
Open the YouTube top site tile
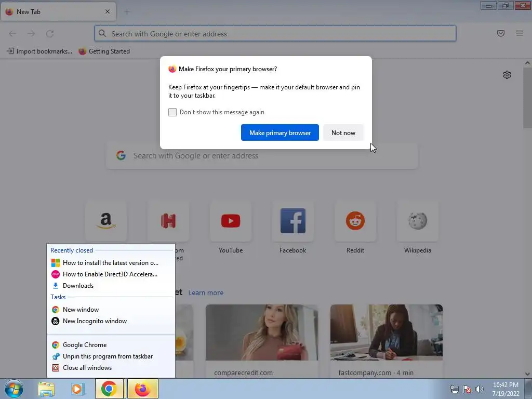pyautogui.click(x=231, y=221)
